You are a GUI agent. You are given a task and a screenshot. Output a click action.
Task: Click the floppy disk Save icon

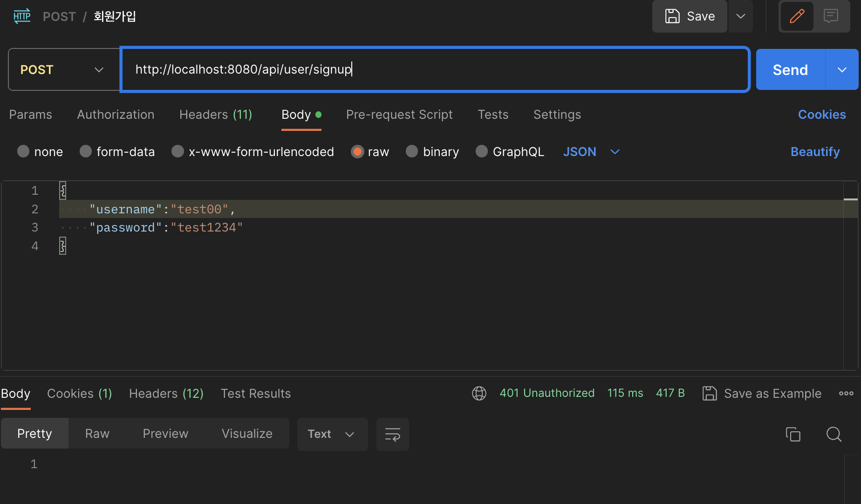pos(672,16)
